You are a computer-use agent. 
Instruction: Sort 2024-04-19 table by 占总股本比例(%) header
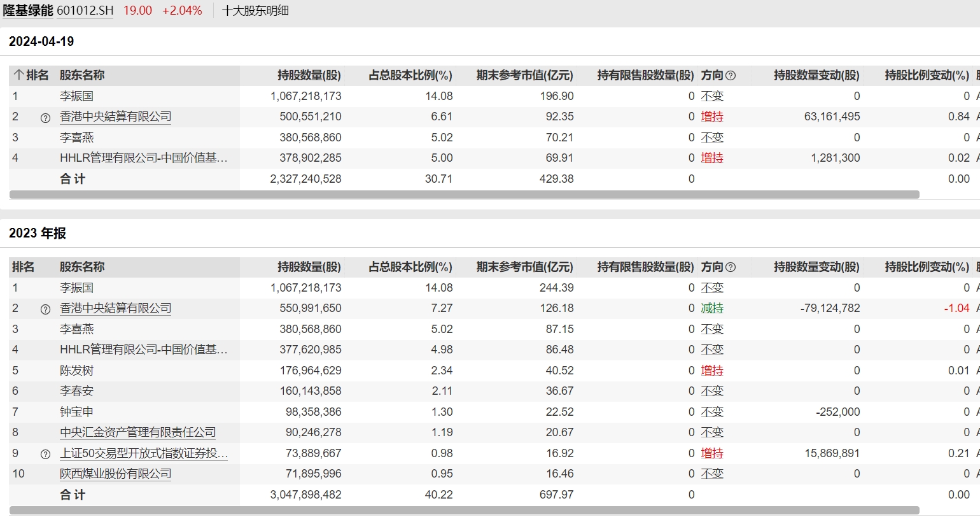[x=410, y=75]
